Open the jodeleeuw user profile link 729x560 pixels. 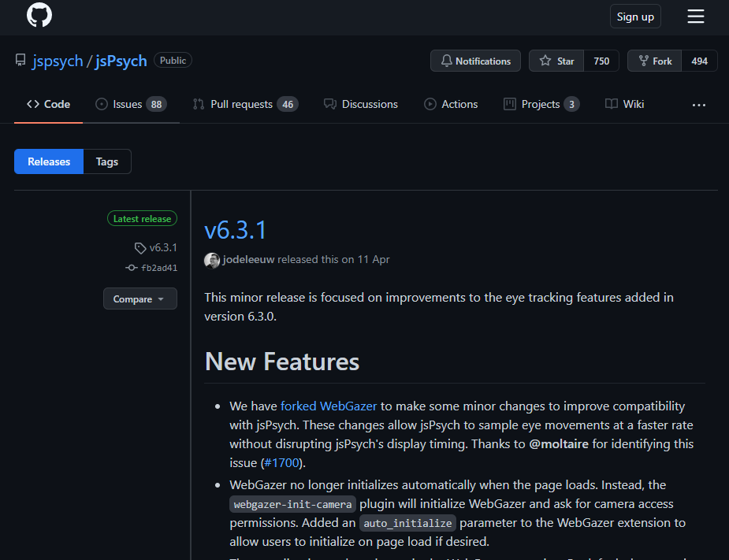point(249,259)
